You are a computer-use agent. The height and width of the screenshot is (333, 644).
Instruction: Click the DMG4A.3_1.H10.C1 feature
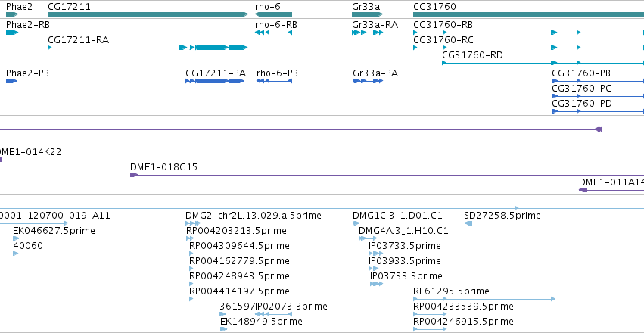click(x=368, y=238)
